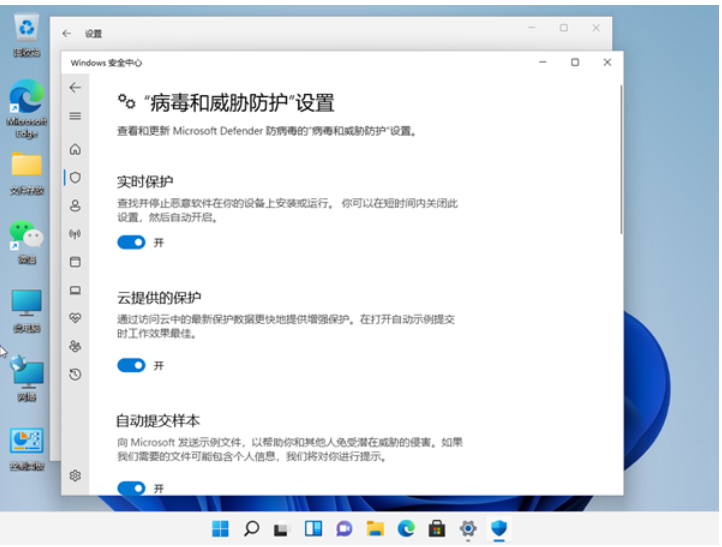722x547 pixels.
Task: Open Account protection person icon
Action: [75, 205]
